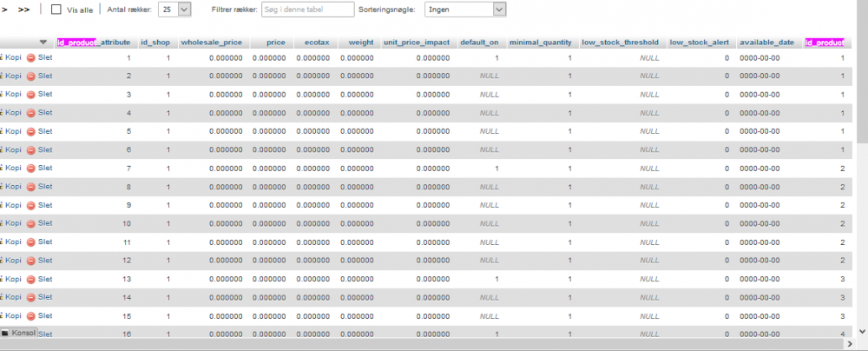The width and height of the screenshot is (868, 351).
Task: Sort by id_product_attribute column header
Action: [x=94, y=43]
